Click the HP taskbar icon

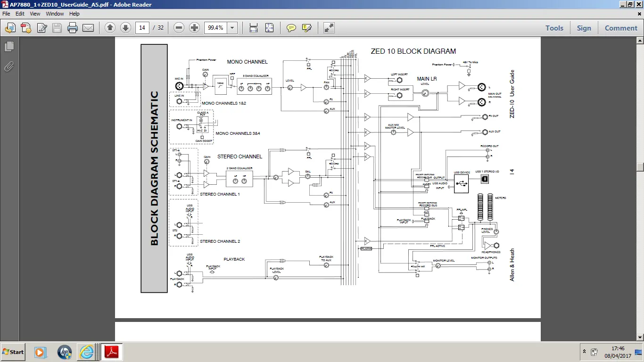coord(64,352)
